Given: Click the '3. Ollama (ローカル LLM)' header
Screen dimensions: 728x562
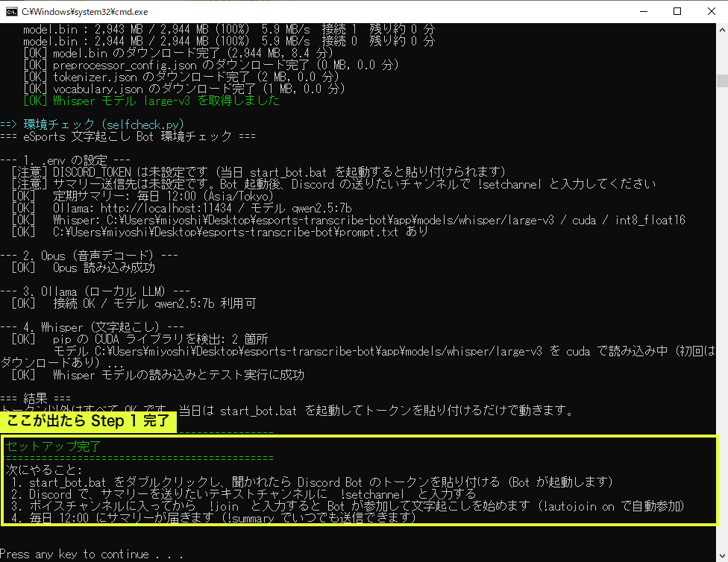Looking at the screenshot, I should click(95, 292).
